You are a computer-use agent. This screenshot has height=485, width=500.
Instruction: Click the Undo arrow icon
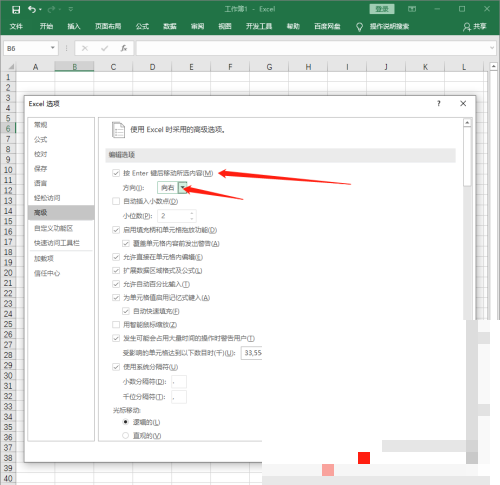pos(32,10)
